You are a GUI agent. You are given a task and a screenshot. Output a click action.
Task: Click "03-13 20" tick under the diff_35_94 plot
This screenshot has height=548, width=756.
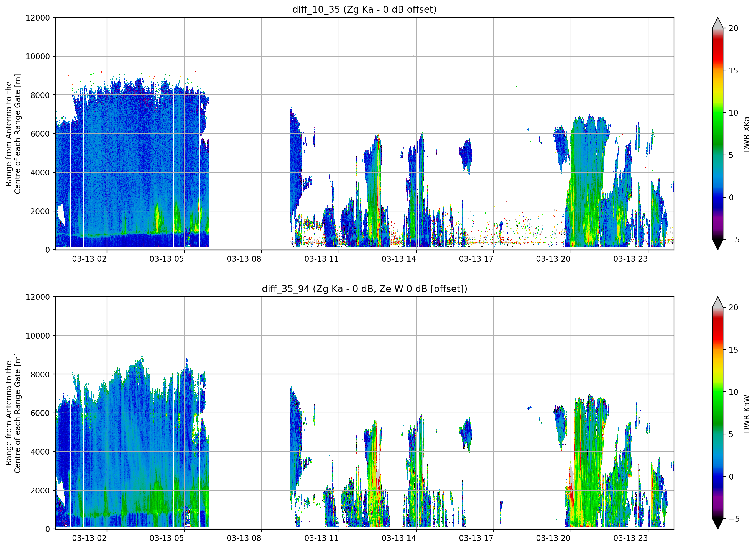[553, 538]
